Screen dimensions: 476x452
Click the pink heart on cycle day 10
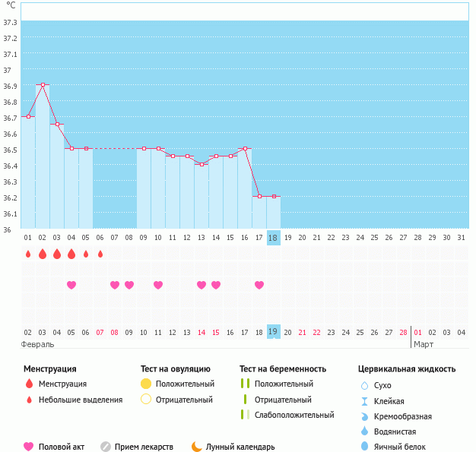coord(158,285)
